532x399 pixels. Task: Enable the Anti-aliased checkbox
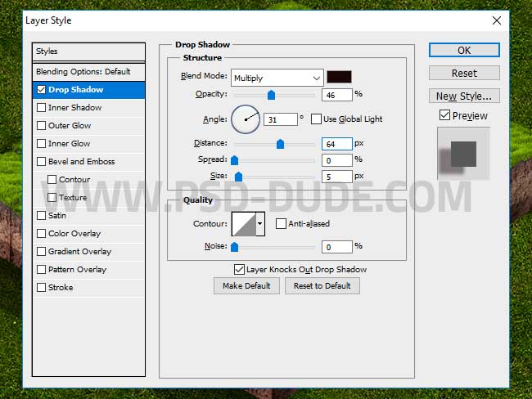click(x=282, y=223)
